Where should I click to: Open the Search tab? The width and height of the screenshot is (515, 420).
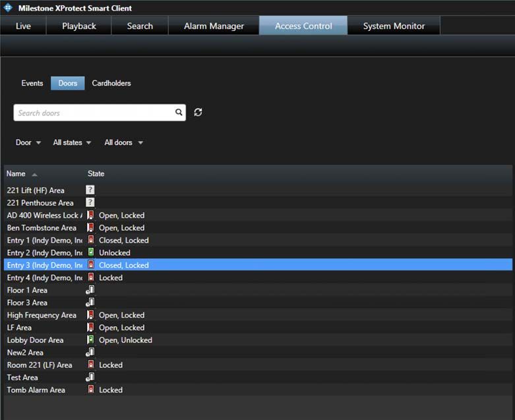[x=140, y=26]
